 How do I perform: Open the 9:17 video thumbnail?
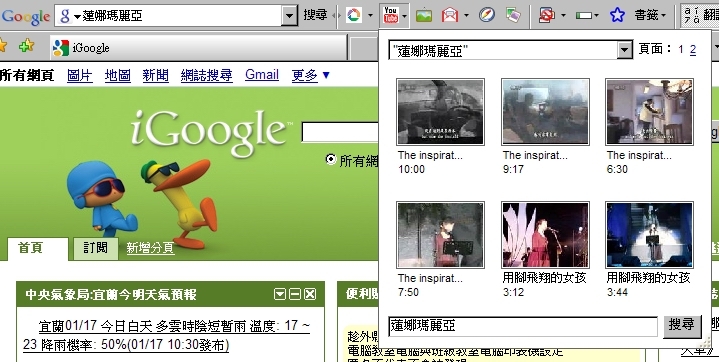click(545, 111)
